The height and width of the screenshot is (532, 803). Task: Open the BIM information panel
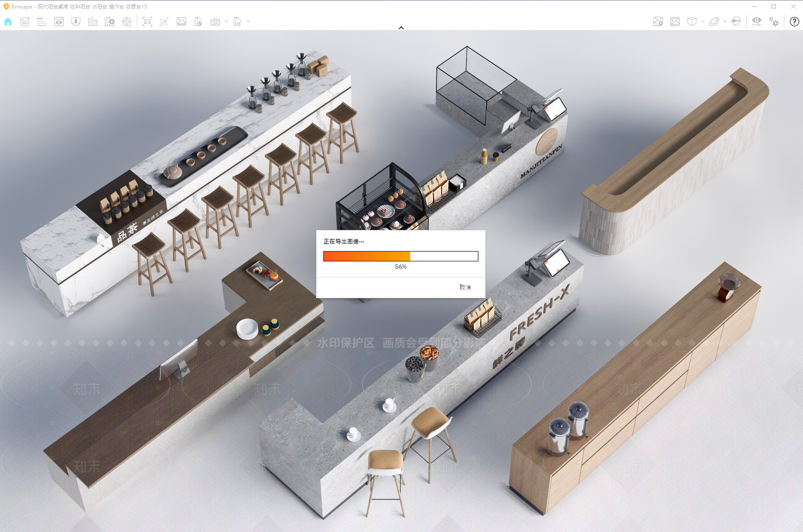point(42,22)
